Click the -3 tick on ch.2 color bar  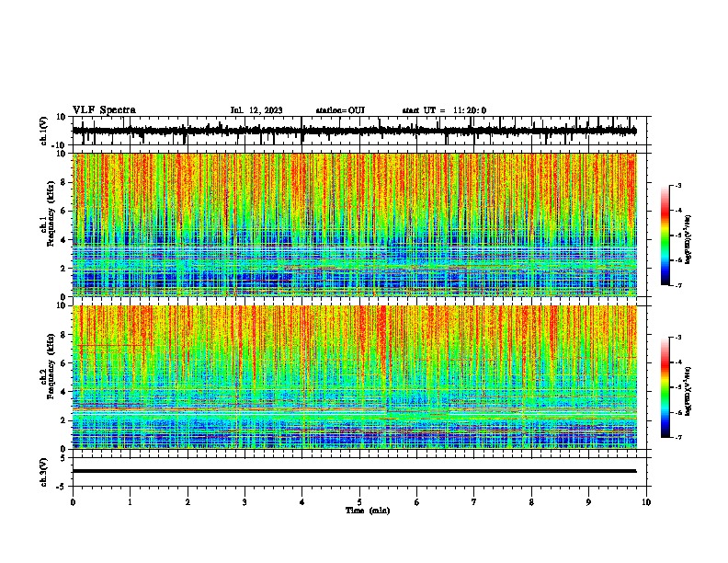tap(677, 338)
